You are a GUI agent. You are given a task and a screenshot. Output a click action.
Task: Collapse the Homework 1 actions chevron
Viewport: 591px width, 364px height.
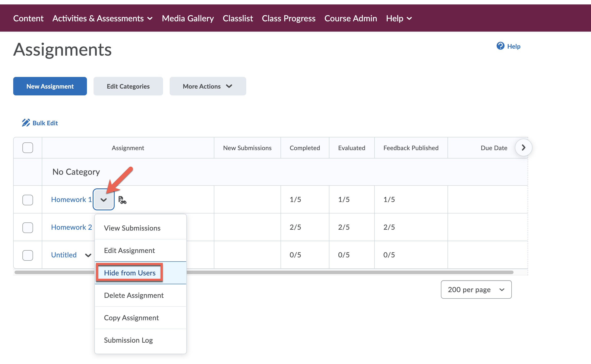(104, 200)
